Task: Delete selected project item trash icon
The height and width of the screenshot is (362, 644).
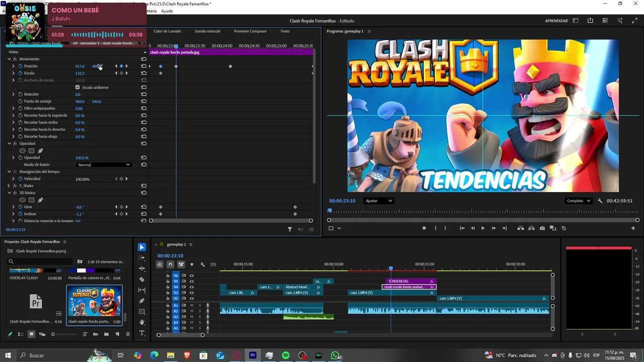Action: [128, 334]
